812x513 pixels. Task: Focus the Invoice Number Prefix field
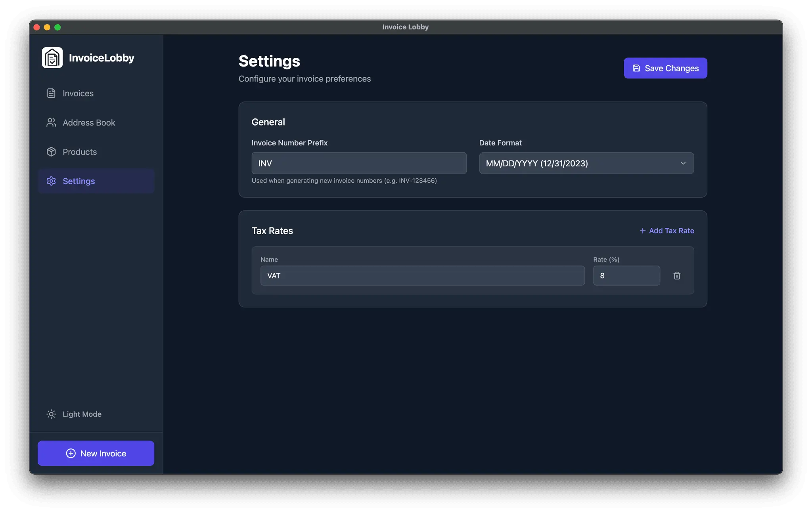(x=359, y=163)
